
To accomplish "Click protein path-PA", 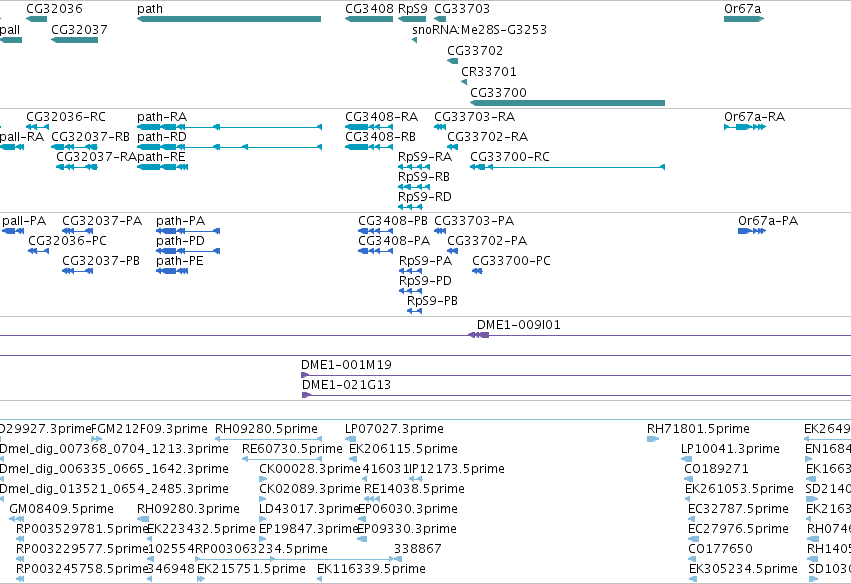I will click(188, 231).
